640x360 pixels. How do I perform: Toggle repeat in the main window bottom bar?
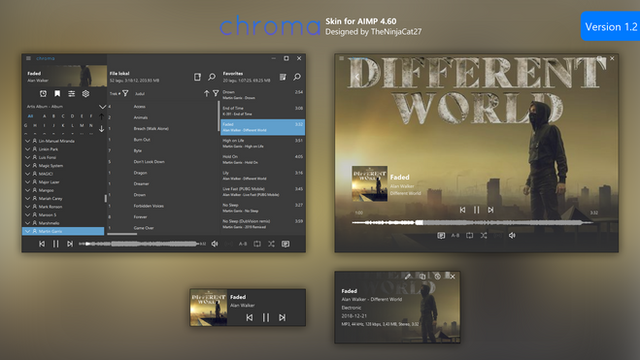click(257, 244)
